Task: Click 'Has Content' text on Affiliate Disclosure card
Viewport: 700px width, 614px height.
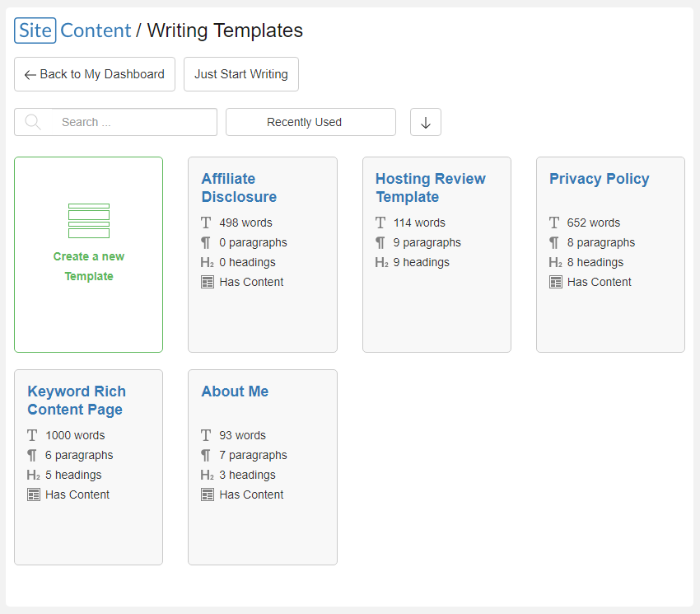Action: pyautogui.click(x=251, y=282)
